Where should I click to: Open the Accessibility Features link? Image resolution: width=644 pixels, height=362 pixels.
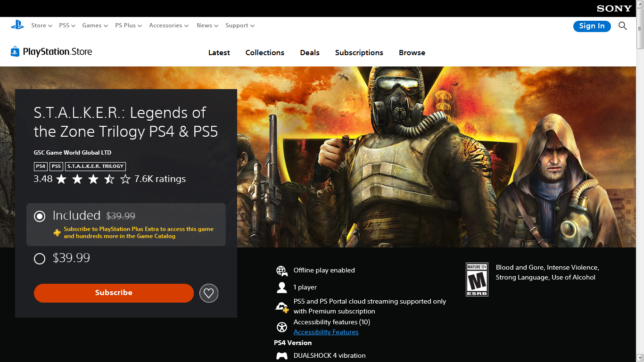tap(326, 332)
